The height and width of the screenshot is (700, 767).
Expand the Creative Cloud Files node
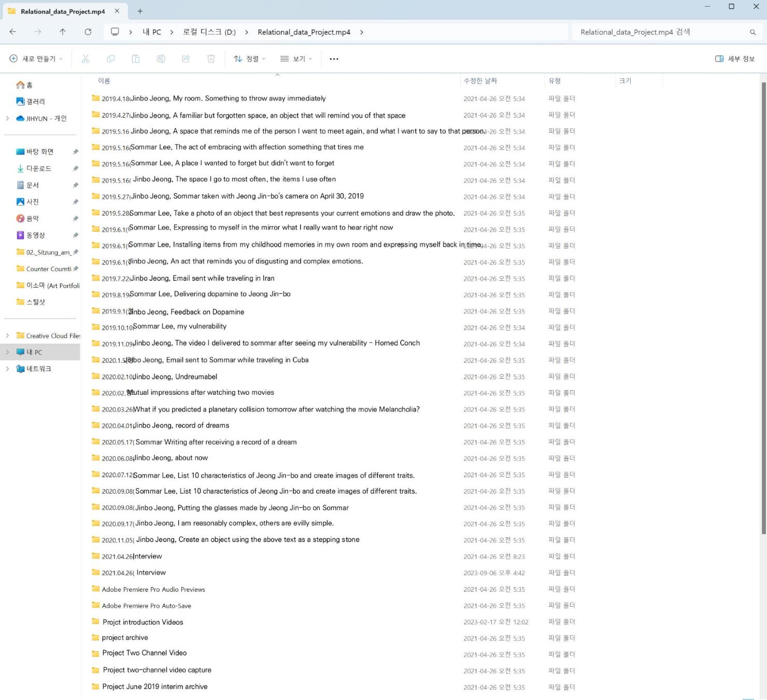pyautogui.click(x=7, y=336)
